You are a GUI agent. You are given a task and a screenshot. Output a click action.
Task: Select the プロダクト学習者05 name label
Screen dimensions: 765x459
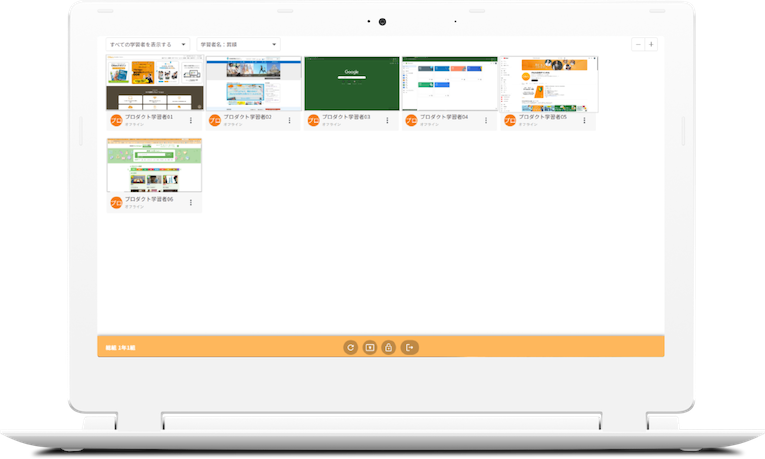tap(543, 117)
